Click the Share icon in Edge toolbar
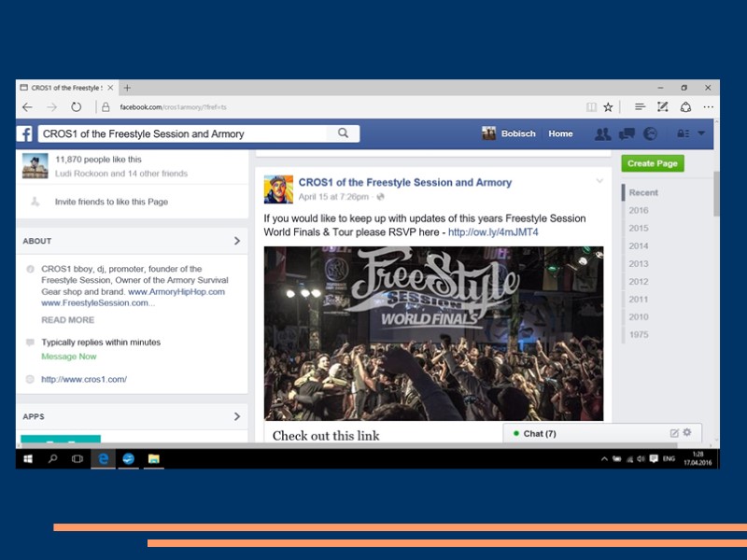Image resolution: width=747 pixels, height=560 pixels. [685, 107]
